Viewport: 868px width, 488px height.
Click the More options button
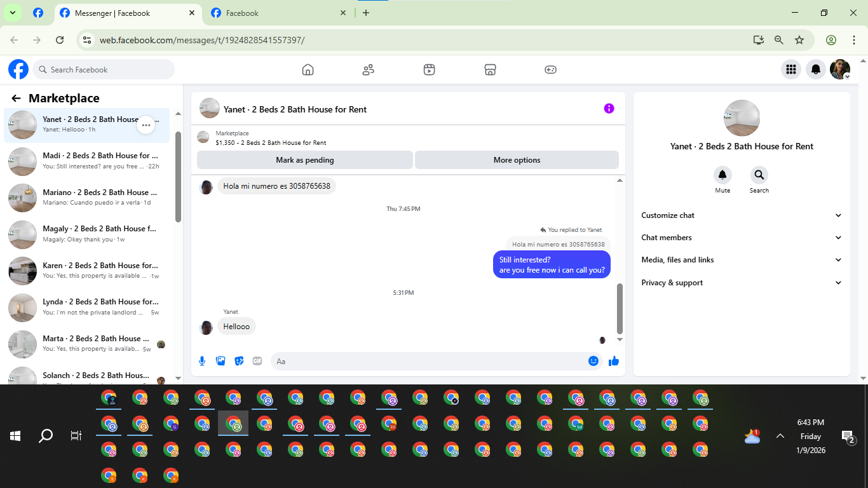(517, 160)
